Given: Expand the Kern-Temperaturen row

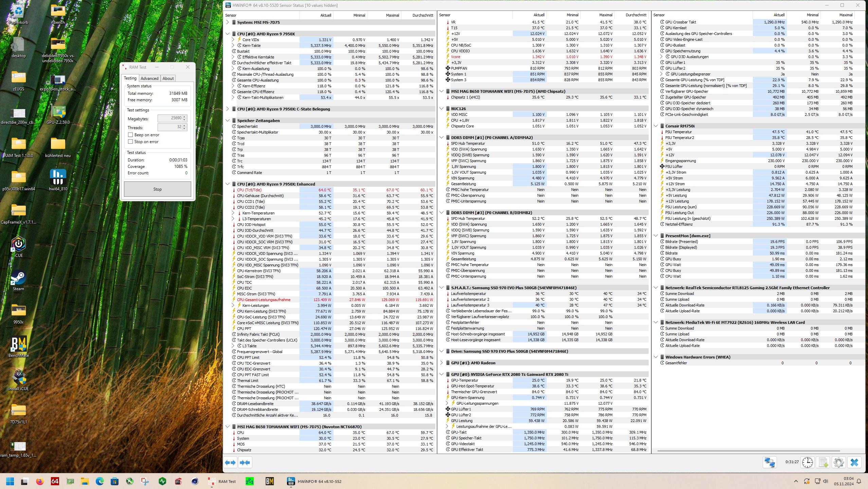Looking at the screenshot, I should pos(233,213).
